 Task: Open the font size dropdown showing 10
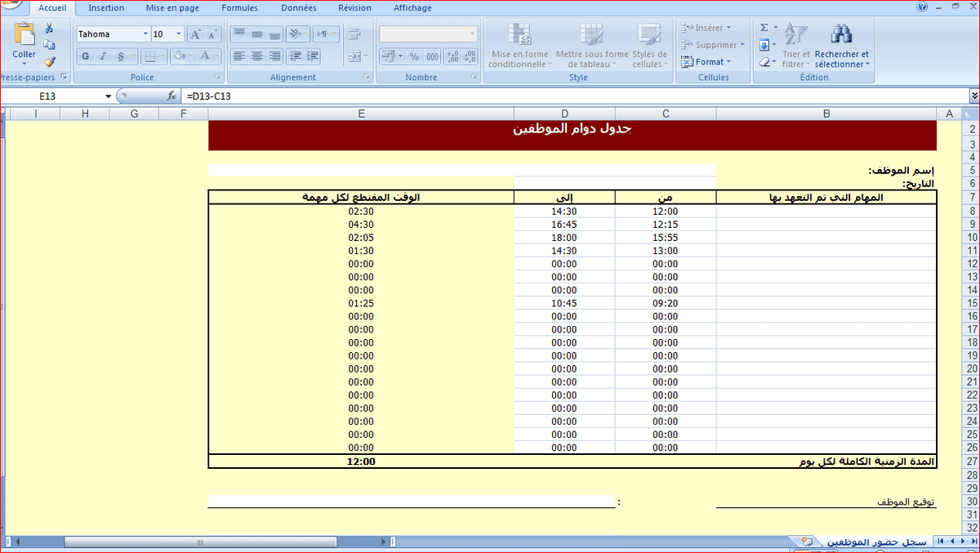(179, 34)
